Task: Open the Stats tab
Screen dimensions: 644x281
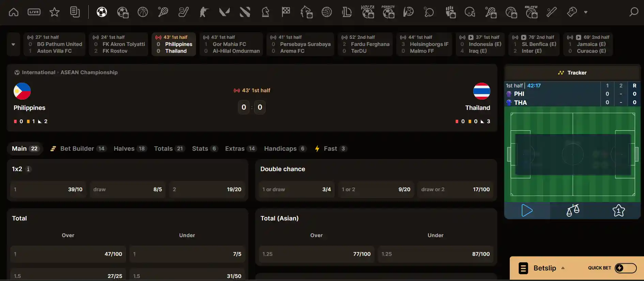Action: tap(205, 149)
